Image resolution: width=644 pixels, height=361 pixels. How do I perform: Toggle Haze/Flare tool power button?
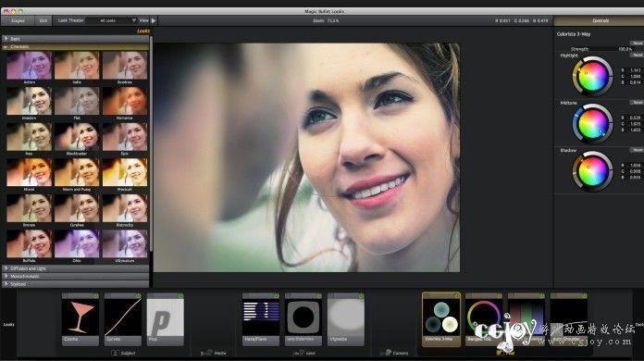coord(276,295)
